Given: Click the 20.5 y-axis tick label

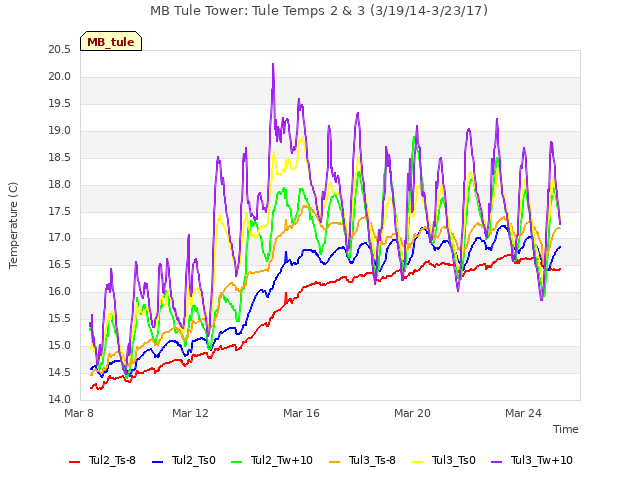Looking at the screenshot, I should click(60, 50).
